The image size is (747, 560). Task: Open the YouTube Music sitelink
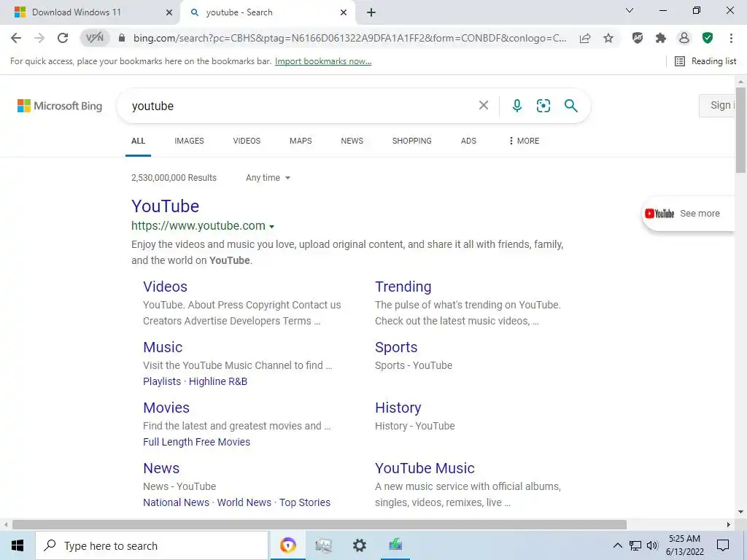[x=425, y=468]
